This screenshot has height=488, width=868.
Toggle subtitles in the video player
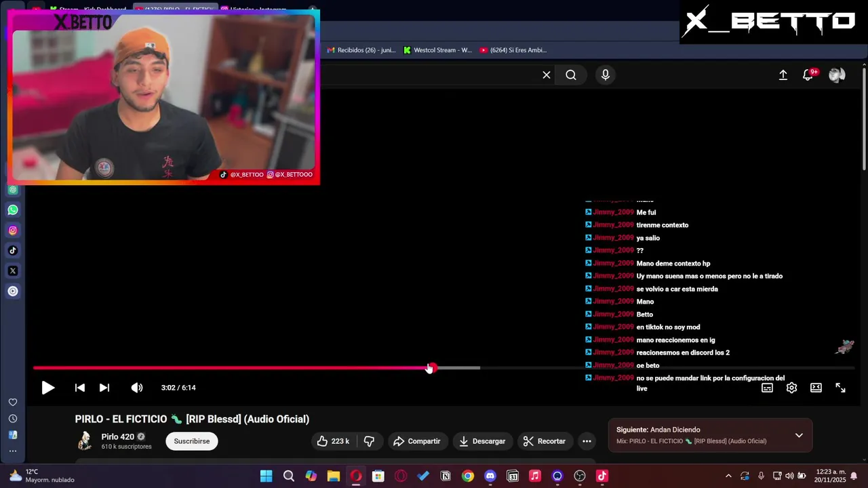click(767, 388)
